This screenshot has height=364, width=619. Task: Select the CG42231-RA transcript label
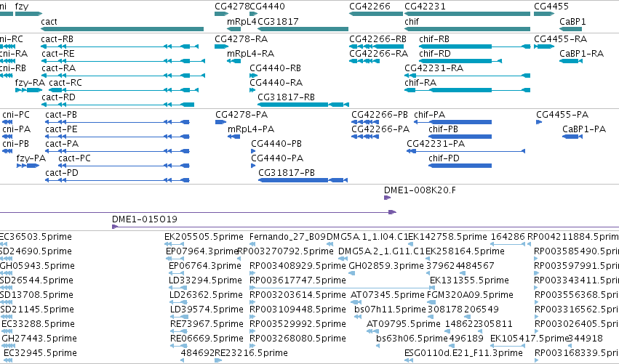point(434,68)
